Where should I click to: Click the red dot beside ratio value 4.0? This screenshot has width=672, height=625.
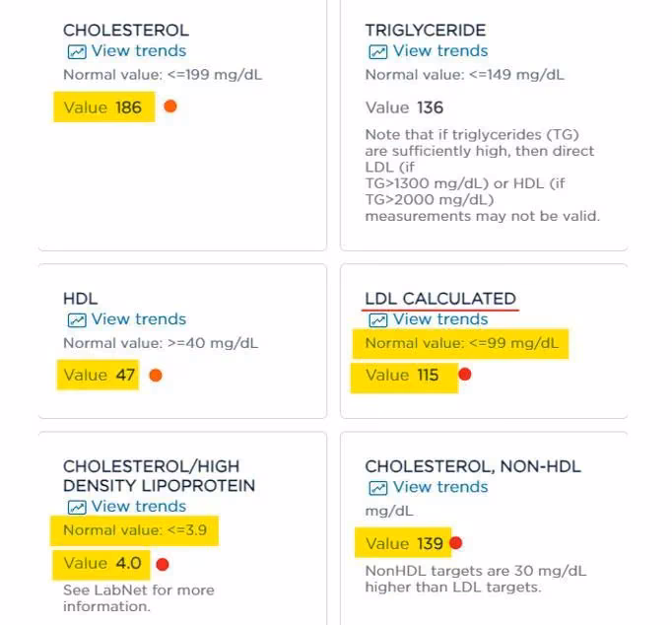[x=163, y=565]
